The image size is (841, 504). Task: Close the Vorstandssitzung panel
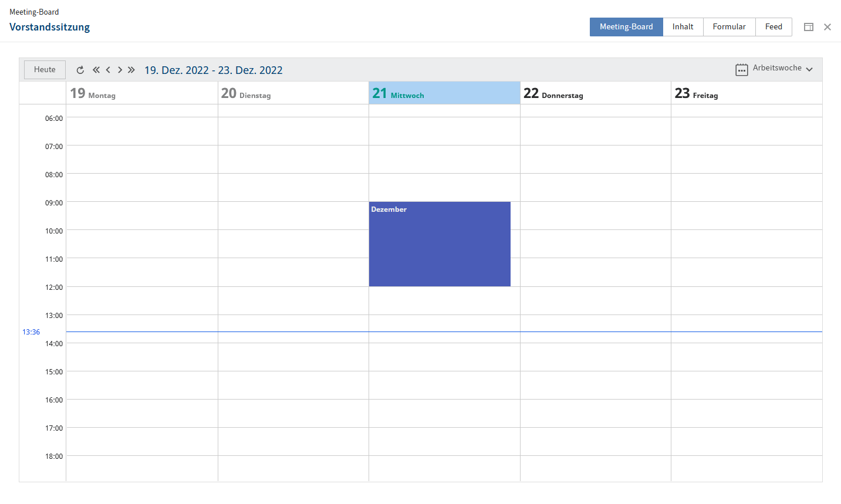click(x=828, y=27)
